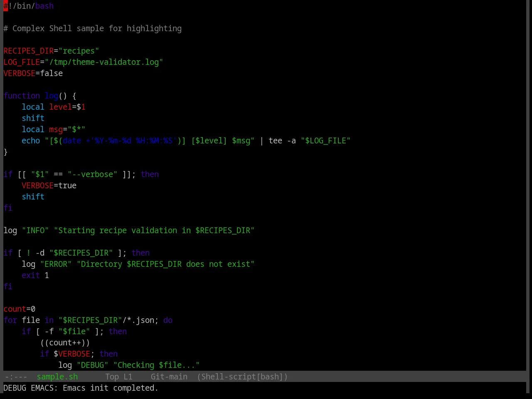Image resolution: width=532 pixels, height=399 pixels.
Task: Click the VERBOSE=false line
Action: (x=33, y=73)
